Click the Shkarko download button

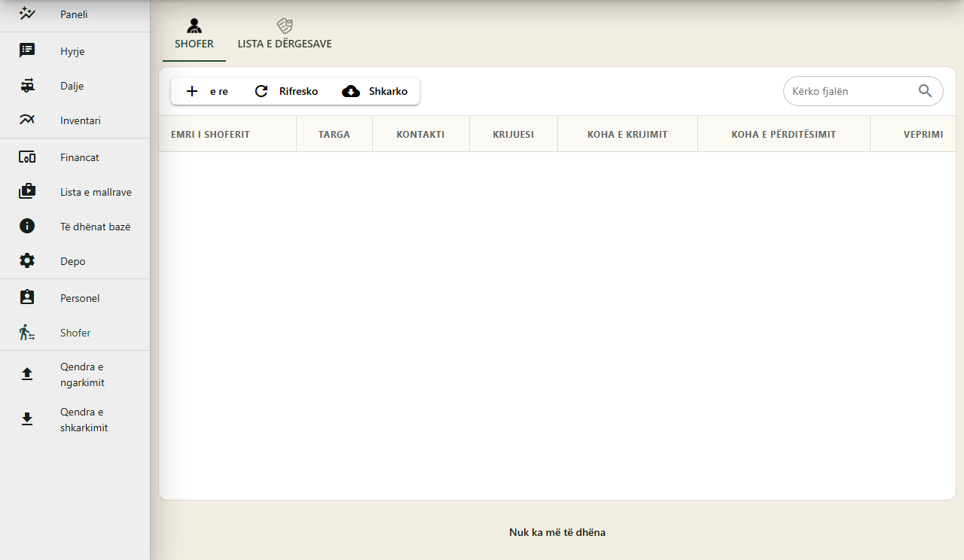(374, 91)
